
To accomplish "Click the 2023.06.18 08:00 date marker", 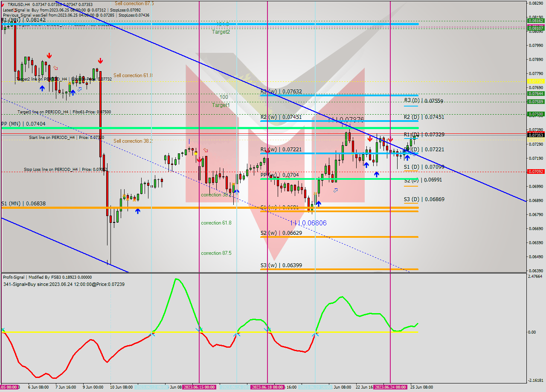I will click(267, 387).
